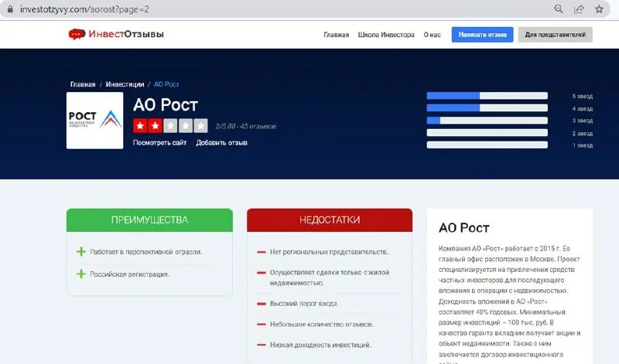Click text 'Небольшое количество отзывов.'
The image size is (619, 364).
pos(322,324)
